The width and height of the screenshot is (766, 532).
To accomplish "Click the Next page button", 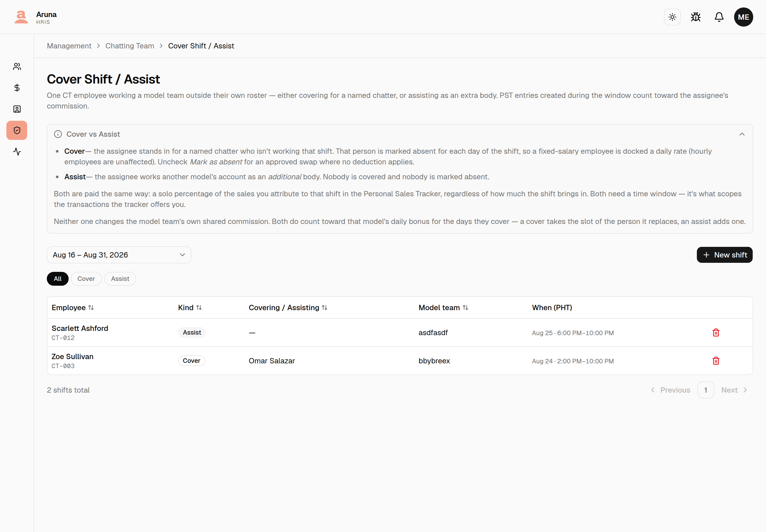I will (734, 390).
